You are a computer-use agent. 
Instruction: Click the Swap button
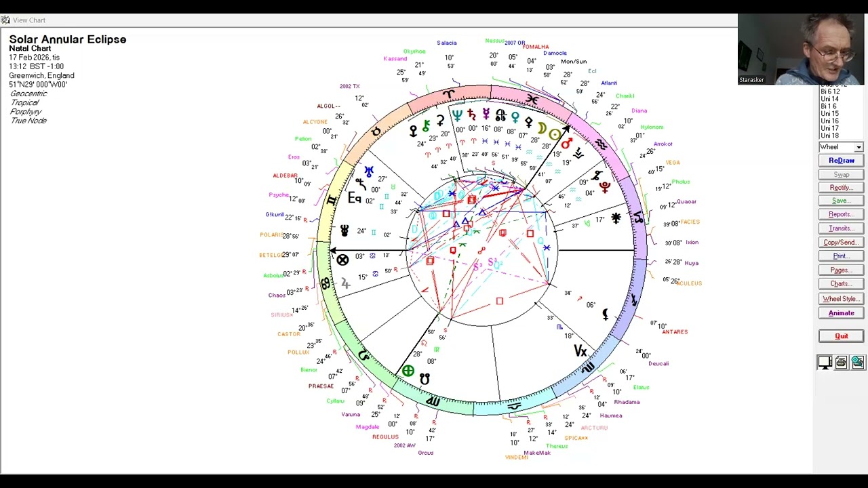(841, 174)
